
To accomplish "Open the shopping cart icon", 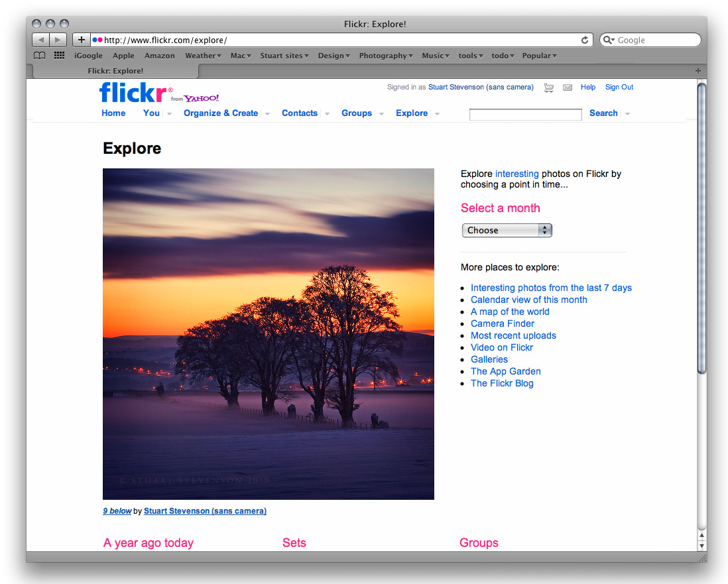I will point(548,88).
